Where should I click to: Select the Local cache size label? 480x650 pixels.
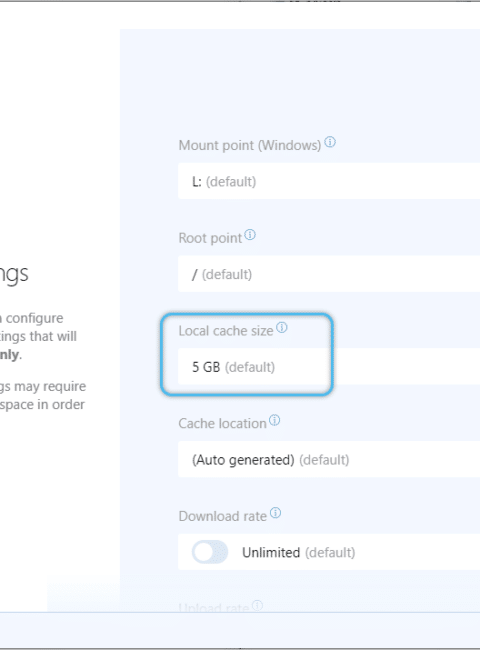[226, 331]
